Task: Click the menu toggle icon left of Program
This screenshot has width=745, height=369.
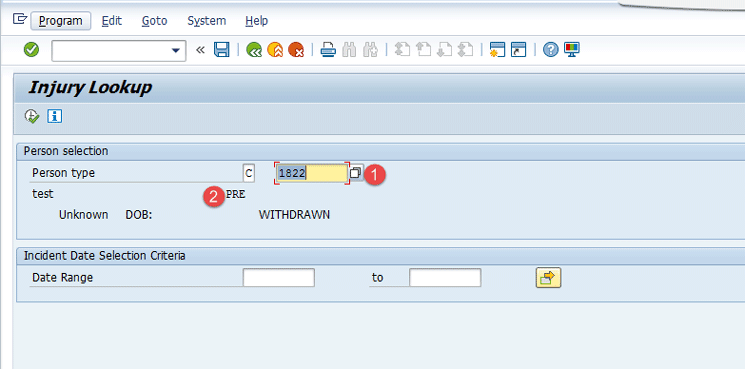Action: pyautogui.click(x=19, y=19)
